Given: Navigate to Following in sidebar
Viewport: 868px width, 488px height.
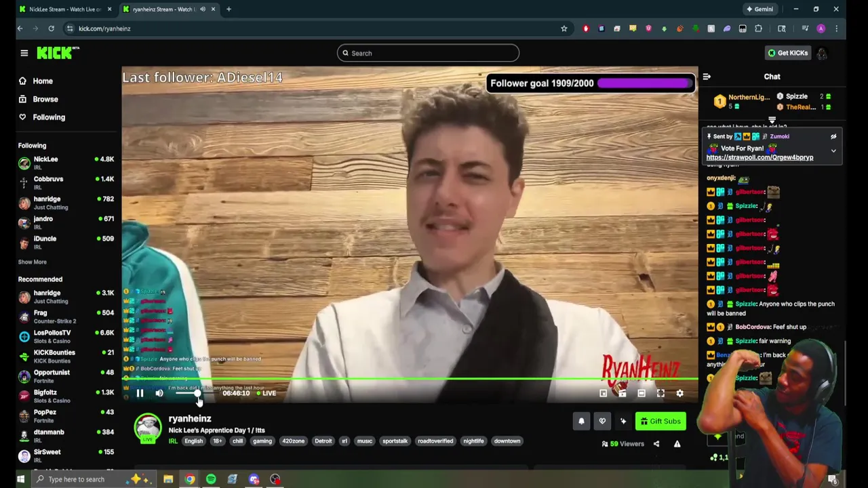Looking at the screenshot, I should point(49,117).
